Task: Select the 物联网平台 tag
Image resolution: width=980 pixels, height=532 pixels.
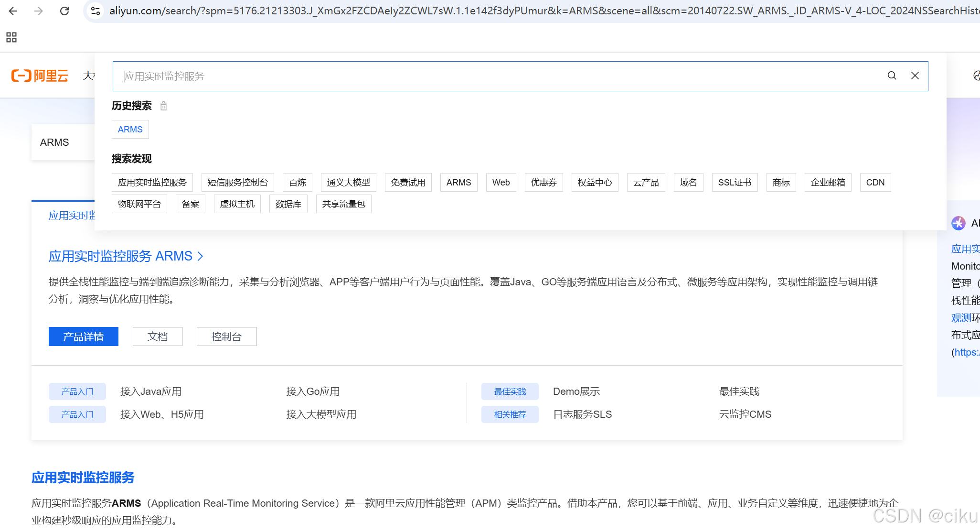Action: coord(139,204)
